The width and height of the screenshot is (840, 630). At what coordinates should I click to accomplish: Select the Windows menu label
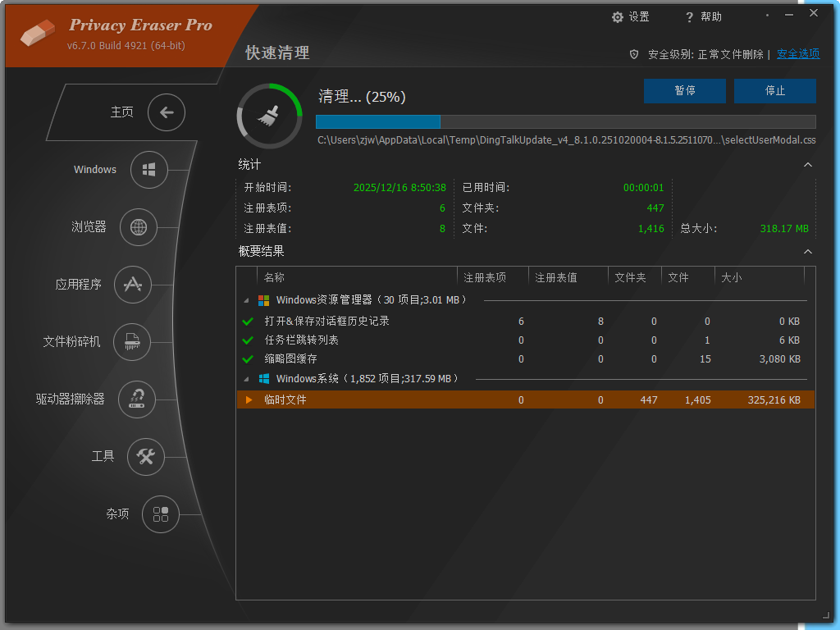(x=95, y=169)
